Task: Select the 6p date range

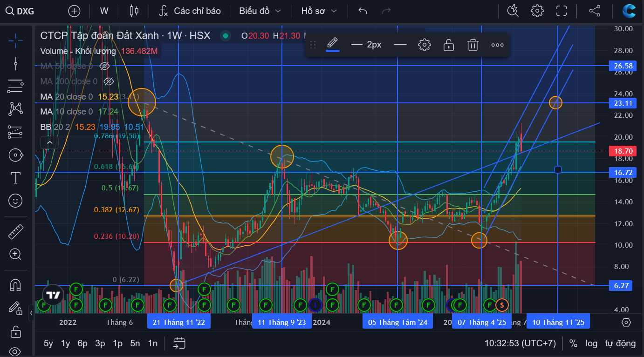Action: (x=82, y=344)
